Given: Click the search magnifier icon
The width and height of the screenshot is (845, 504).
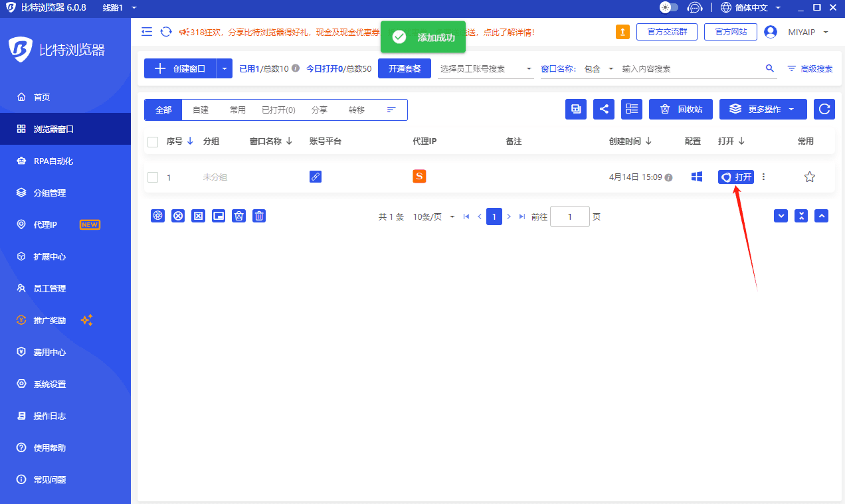Looking at the screenshot, I should (770, 68).
